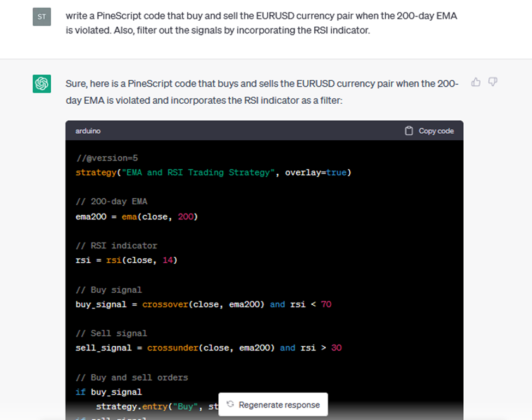This screenshot has height=420, width=532.
Task: Click the "ema200 = ema(close, 200)" line
Action: click(x=137, y=217)
